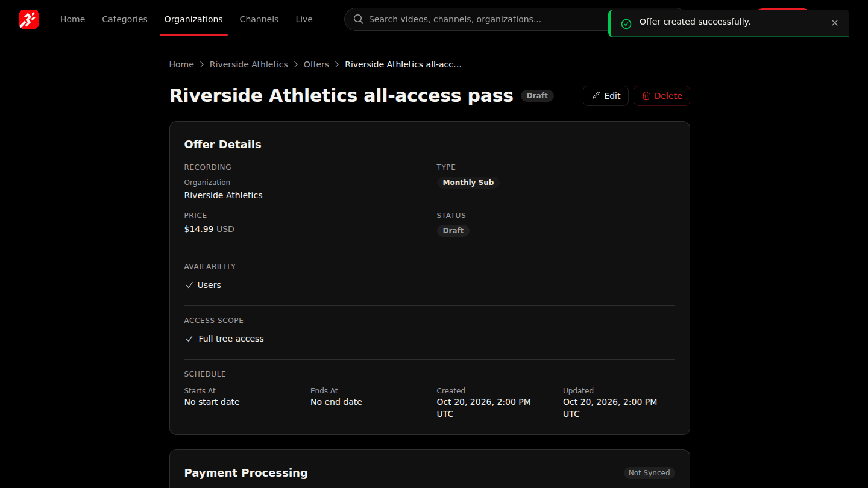Image resolution: width=868 pixels, height=488 pixels.
Task: Click the Edit button
Action: [606, 96]
